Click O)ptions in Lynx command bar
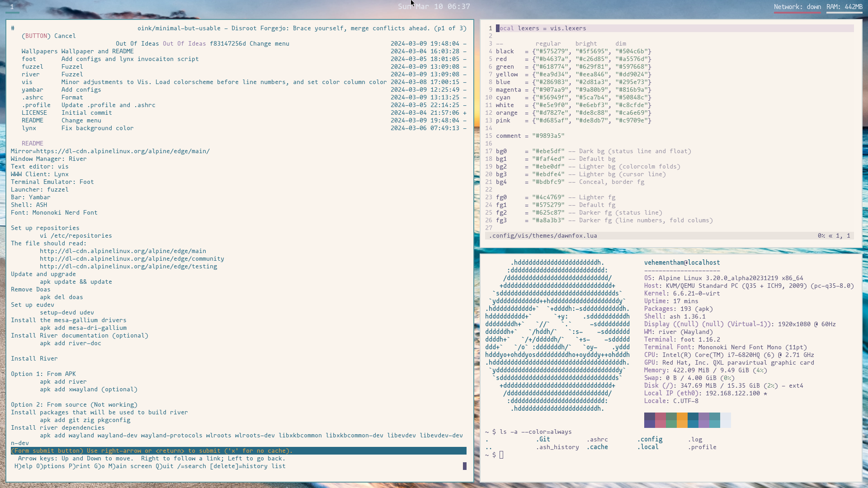 pos(51,466)
